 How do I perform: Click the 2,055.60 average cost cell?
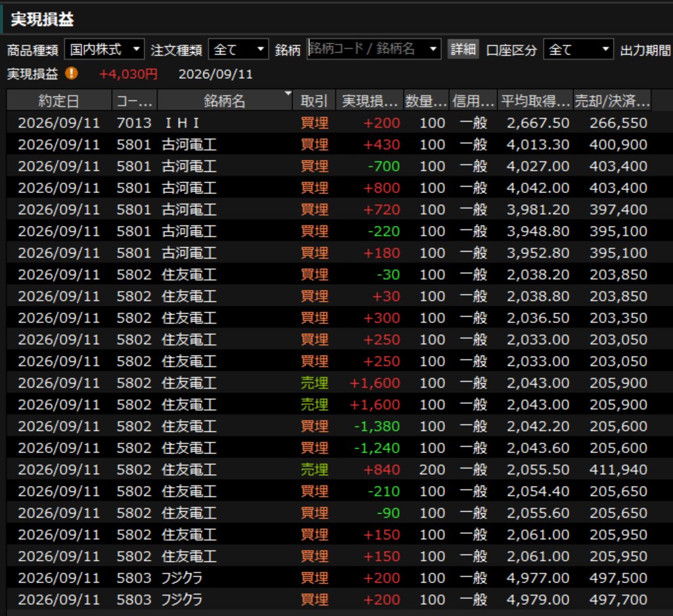click(538, 513)
